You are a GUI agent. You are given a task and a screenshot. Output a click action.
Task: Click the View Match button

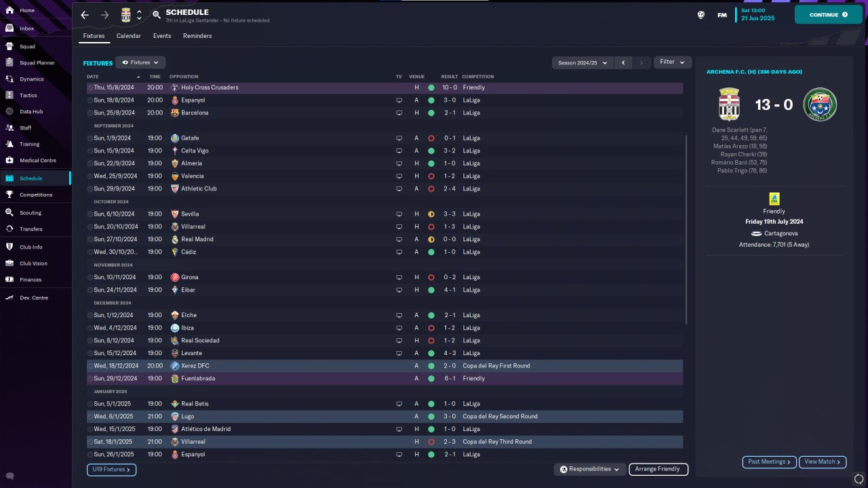pos(823,462)
